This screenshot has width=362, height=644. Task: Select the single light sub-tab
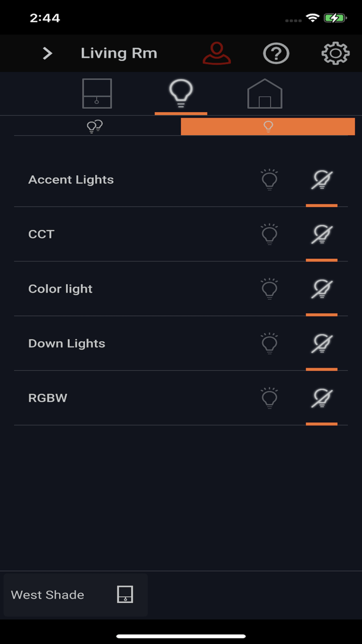coord(267,126)
